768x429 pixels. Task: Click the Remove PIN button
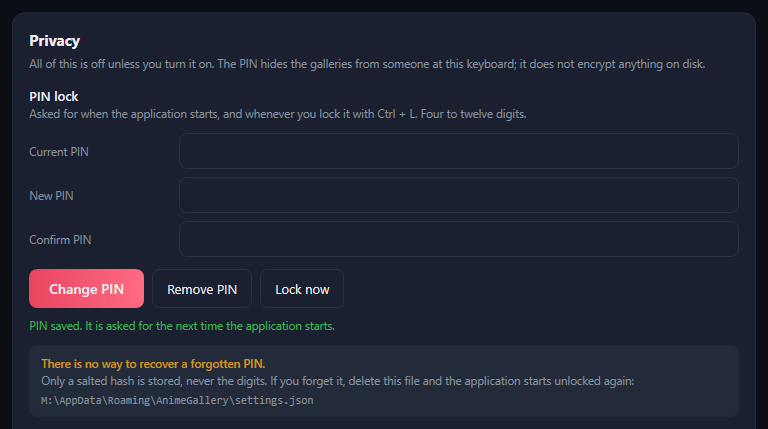tap(202, 289)
